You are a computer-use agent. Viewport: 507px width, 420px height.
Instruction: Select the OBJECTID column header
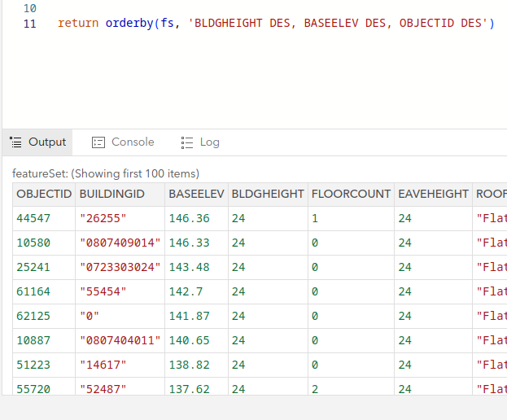click(44, 194)
